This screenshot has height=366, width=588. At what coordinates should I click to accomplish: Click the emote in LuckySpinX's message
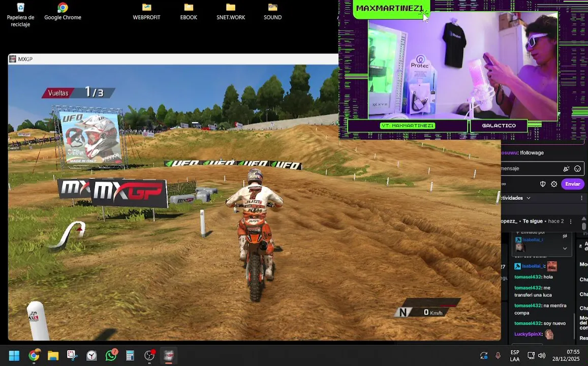(549, 333)
